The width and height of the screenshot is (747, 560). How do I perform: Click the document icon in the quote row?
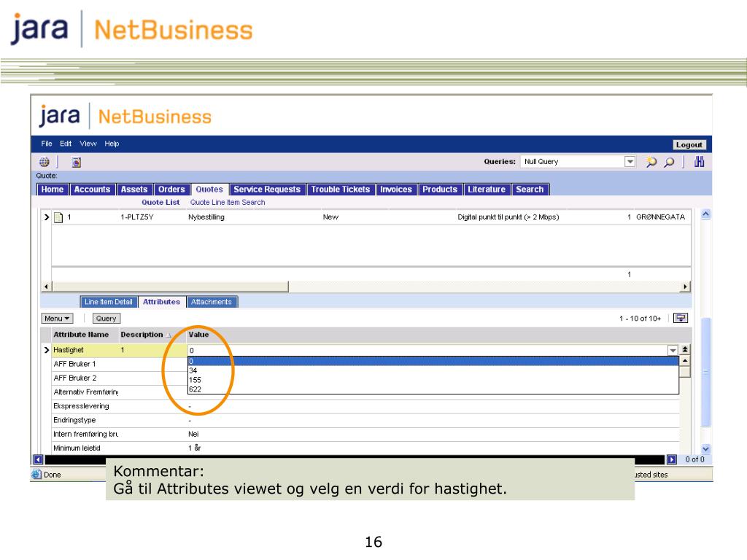(58, 217)
